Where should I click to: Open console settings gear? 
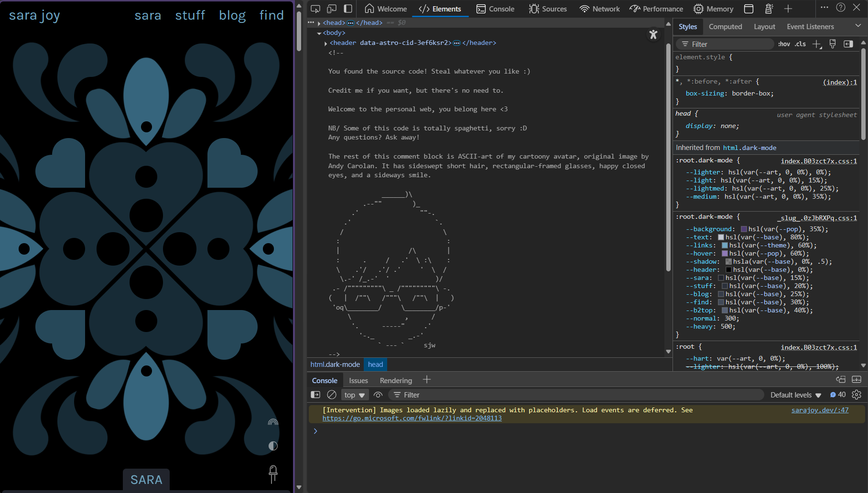pyautogui.click(x=857, y=395)
